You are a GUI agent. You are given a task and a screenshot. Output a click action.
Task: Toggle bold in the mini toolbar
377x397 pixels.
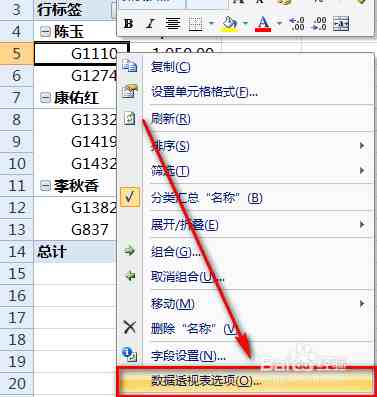(x=128, y=24)
